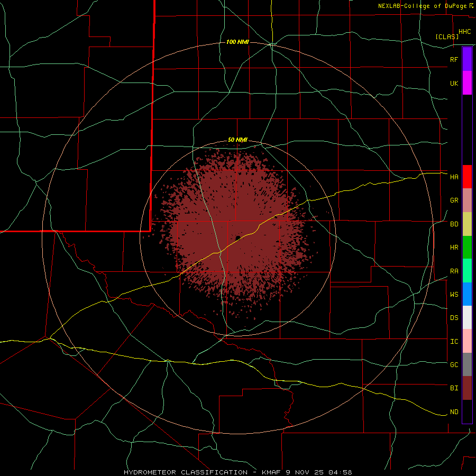Pick the RA light green legend swatch
Image resolution: width=476 pixels, height=476 pixels.
click(x=467, y=271)
